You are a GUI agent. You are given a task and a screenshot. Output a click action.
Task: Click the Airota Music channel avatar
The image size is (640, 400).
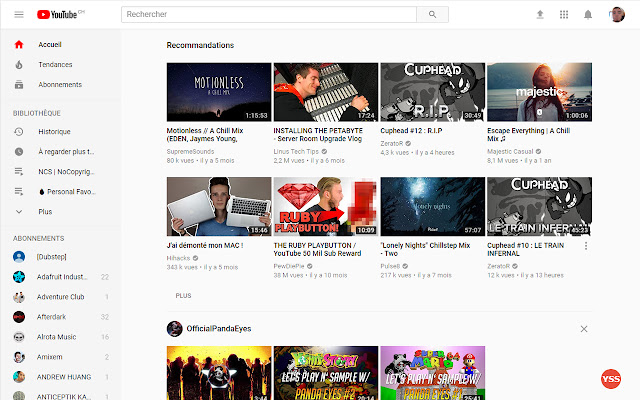(19, 337)
